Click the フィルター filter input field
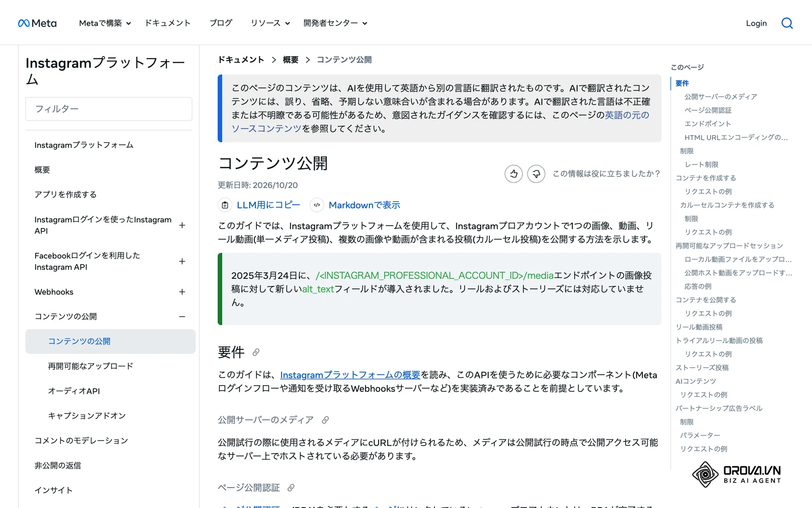 tap(109, 109)
